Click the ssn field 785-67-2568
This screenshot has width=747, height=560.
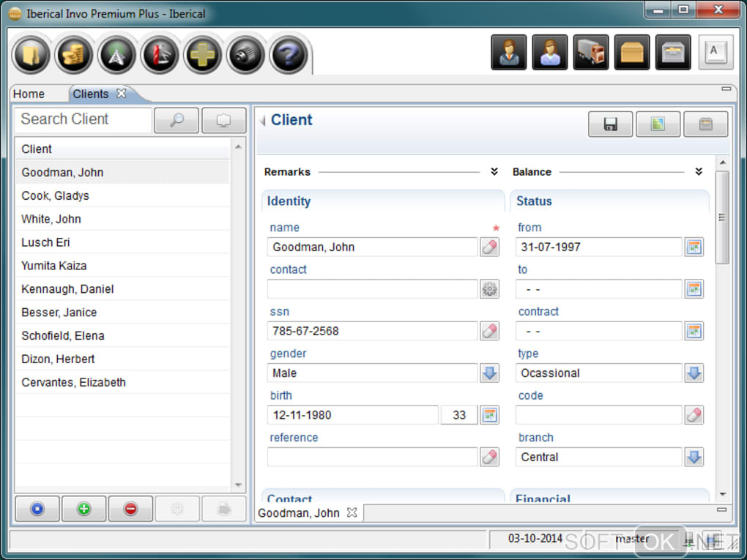click(372, 331)
